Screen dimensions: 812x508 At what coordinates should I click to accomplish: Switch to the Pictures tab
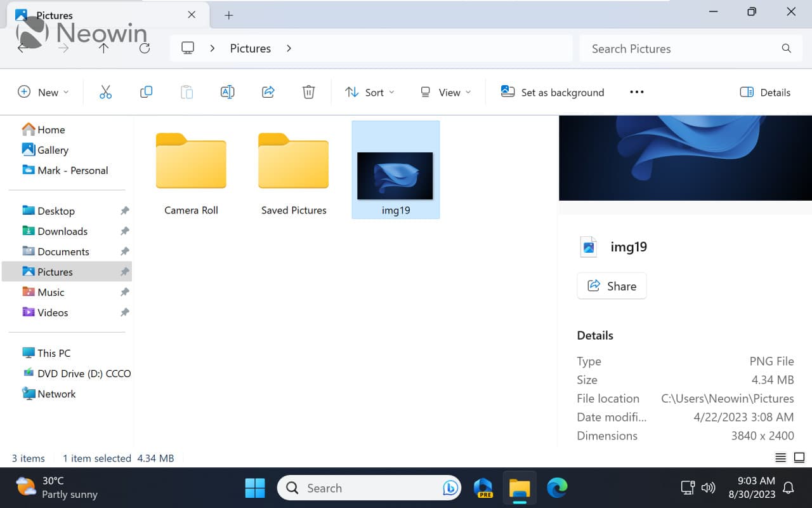pyautogui.click(x=54, y=15)
